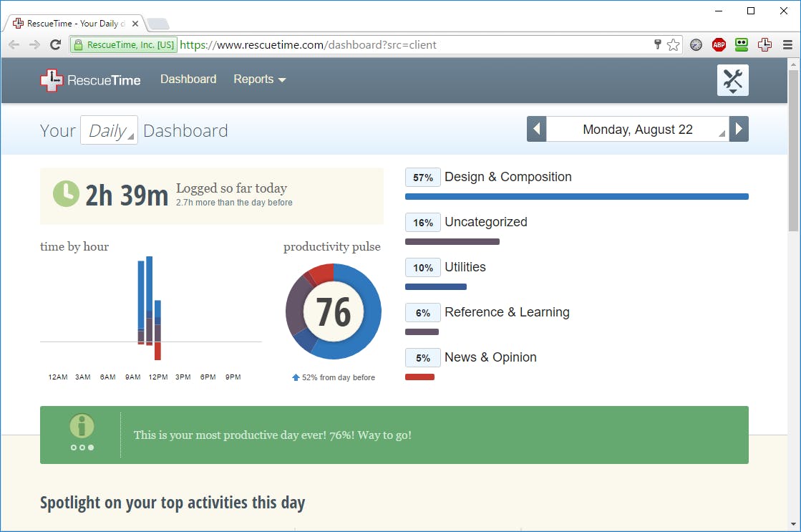The image size is (801, 532).
Task: Open the RescueTime extension icon in the toolbar
Action: click(764, 45)
